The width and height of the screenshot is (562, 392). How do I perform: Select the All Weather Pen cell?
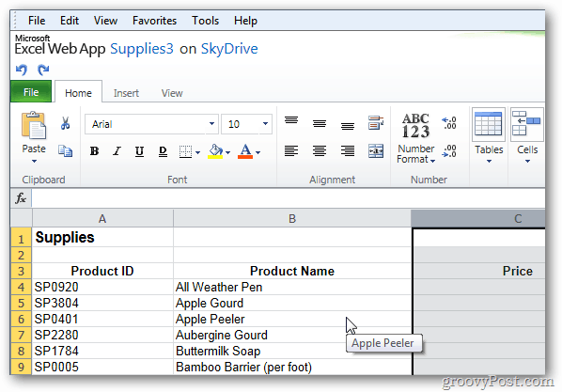pyautogui.click(x=292, y=287)
